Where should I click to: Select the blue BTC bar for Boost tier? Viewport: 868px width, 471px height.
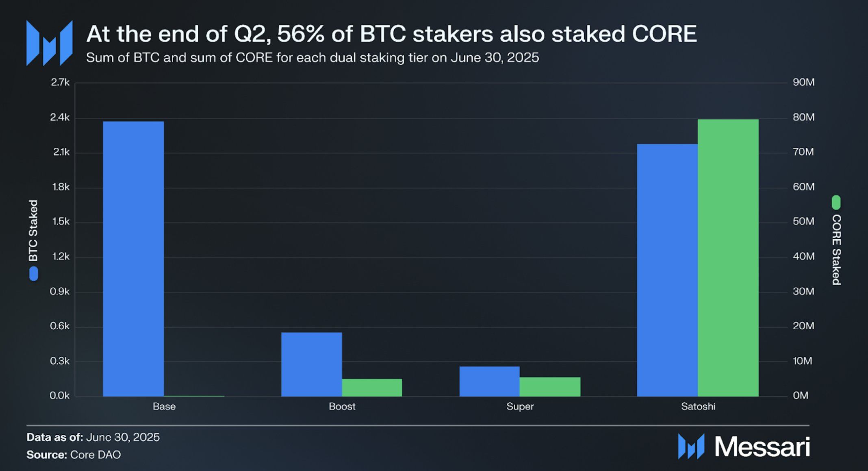311,364
